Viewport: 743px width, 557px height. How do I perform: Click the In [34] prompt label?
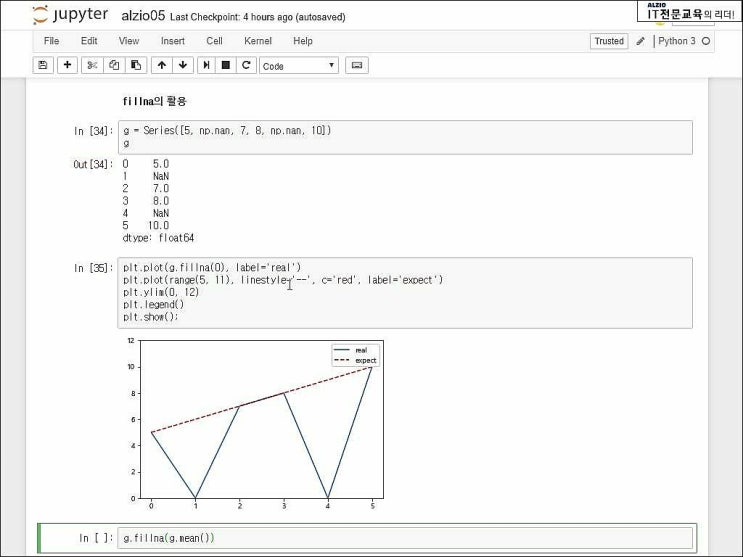pyautogui.click(x=94, y=131)
